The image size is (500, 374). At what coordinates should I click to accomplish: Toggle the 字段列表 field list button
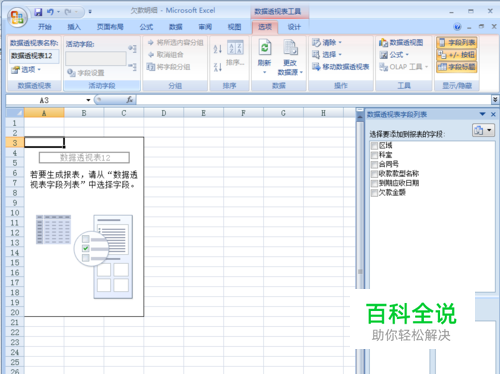pos(457,43)
